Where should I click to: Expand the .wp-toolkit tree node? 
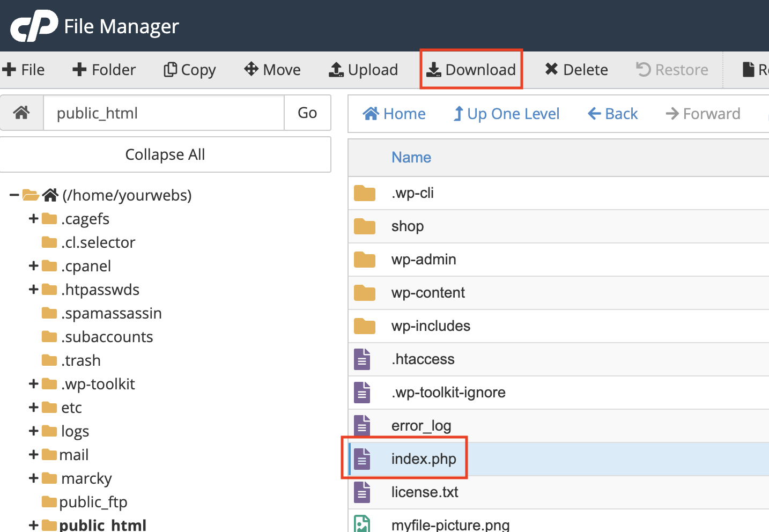(33, 384)
